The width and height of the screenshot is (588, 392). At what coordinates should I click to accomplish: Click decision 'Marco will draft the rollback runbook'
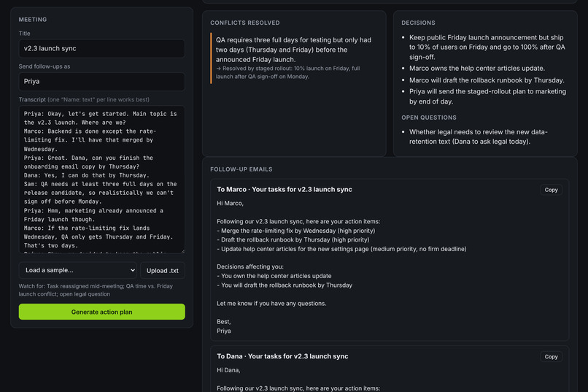click(487, 80)
